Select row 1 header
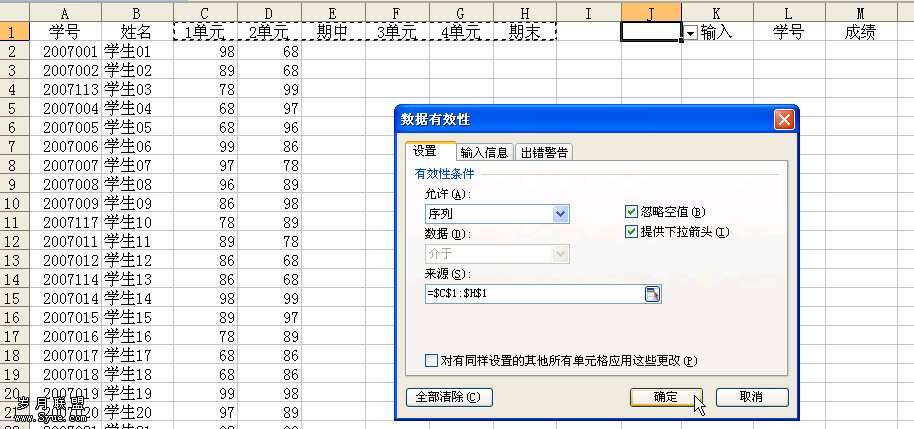 14,32
